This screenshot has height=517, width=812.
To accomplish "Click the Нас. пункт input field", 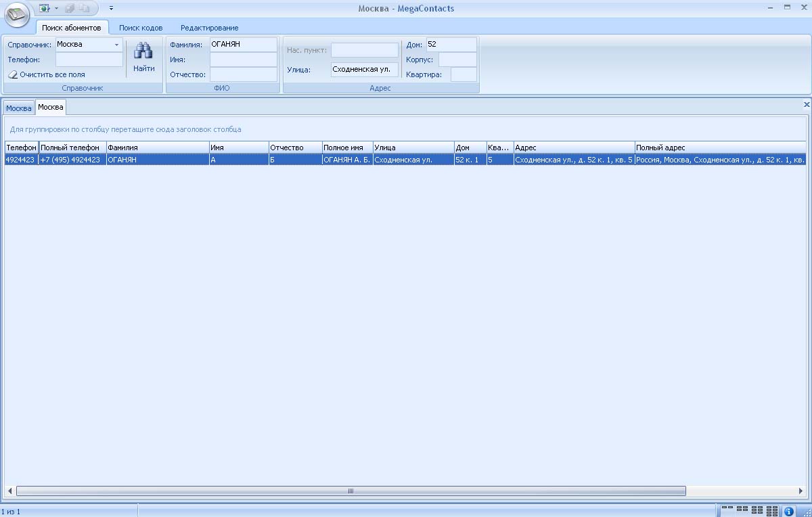I will [365, 50].
